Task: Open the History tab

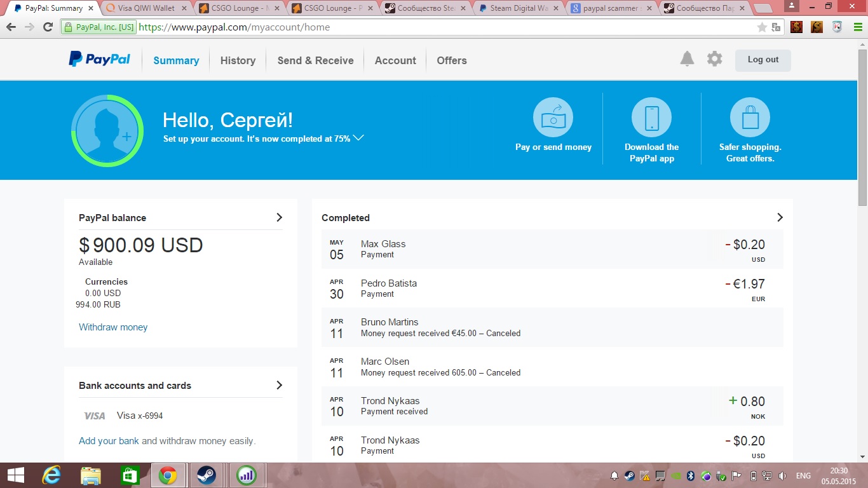Action: 238,60
